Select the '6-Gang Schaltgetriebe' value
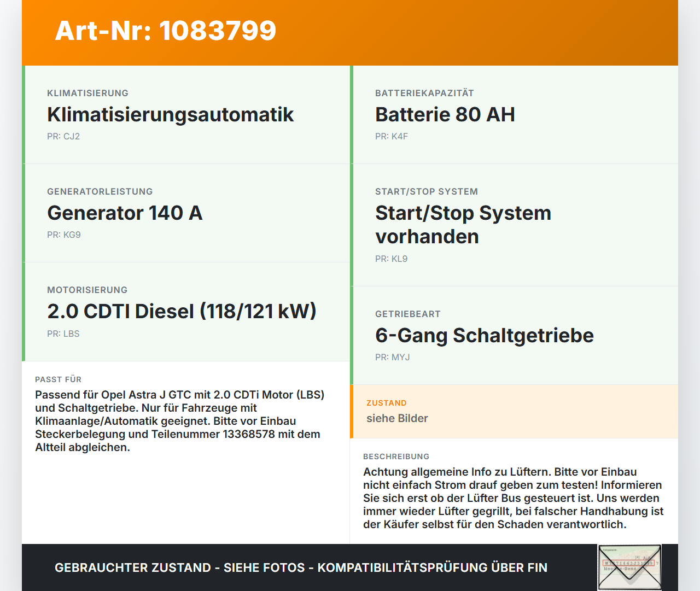 [485, 335]
